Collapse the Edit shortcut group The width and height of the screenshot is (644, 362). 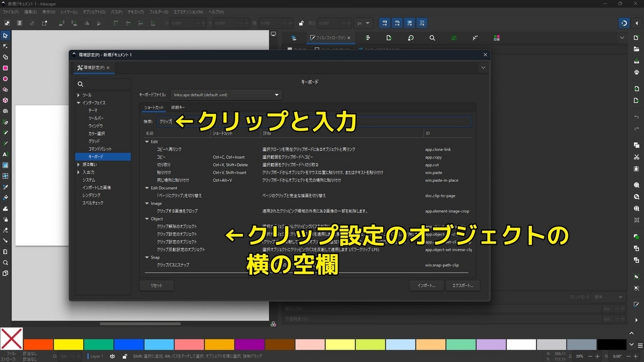click(x=147, y=142)
